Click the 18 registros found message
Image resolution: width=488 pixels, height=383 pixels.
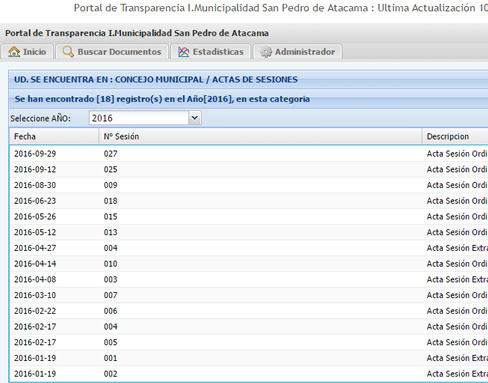(162, 99)
